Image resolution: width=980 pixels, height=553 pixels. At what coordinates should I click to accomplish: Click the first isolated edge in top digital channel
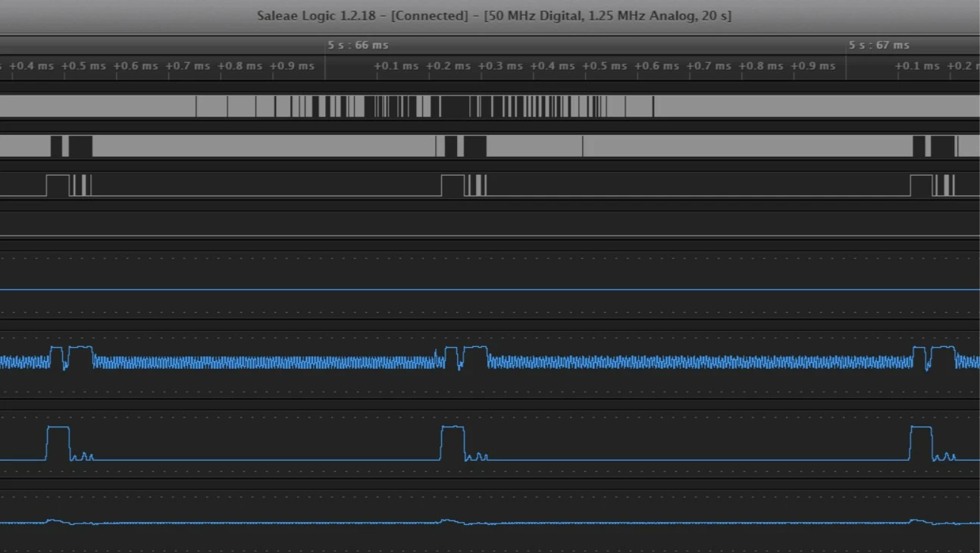tap(196, 106)
